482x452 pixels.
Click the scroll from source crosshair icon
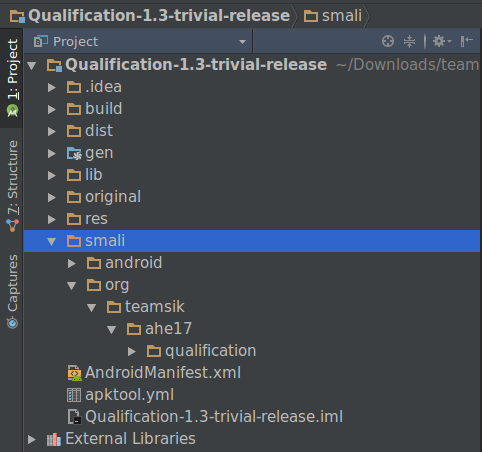click(388, 41)
